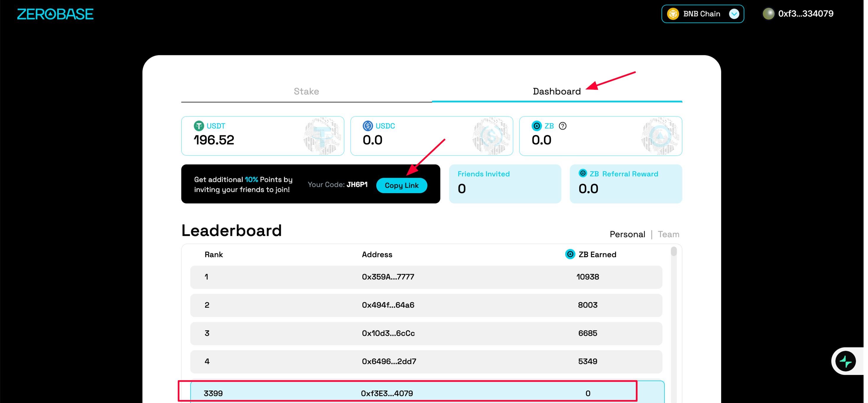Image resolution: width=868 pixels, height=403 pixels.
Task: Click the ZB Earned column icon
Action: point(570,254)
